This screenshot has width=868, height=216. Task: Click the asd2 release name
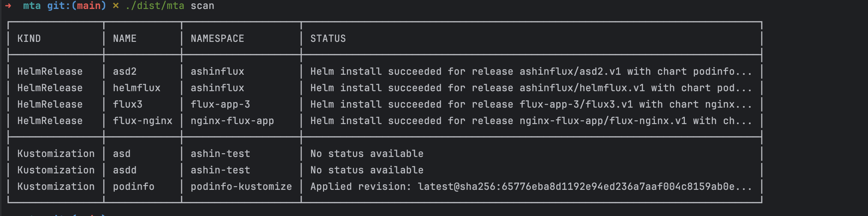tap(124, 71)
